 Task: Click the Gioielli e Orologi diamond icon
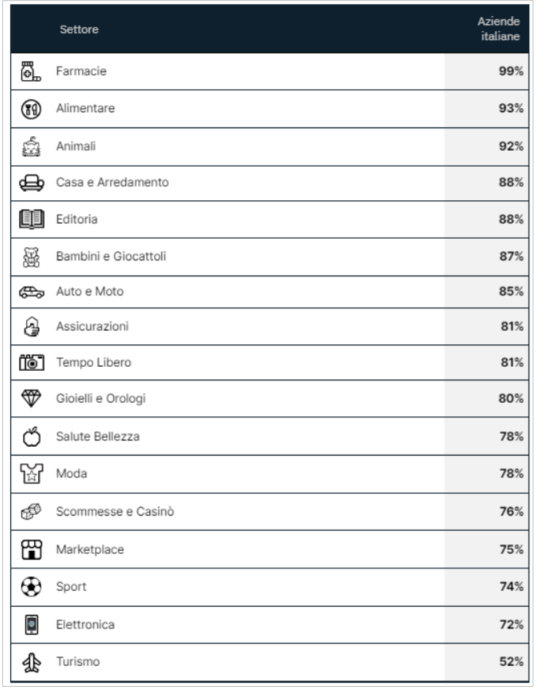coord(31,399)
